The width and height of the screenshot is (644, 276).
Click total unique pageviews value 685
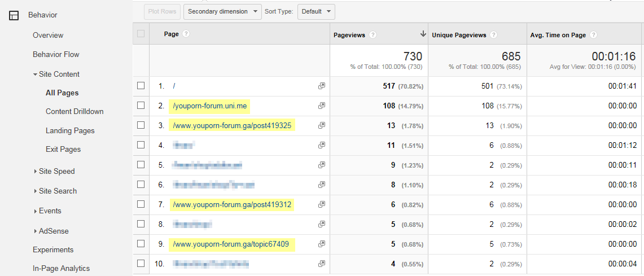(x=511, y=56)
